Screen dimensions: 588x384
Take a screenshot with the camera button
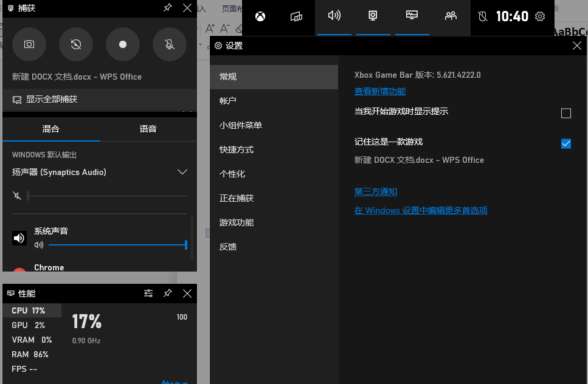click(29, 44)
